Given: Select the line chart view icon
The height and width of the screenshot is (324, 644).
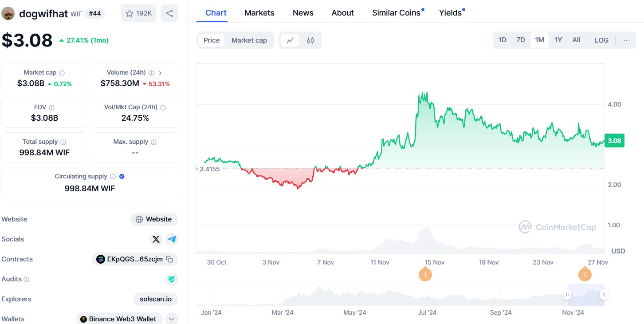Looking at the screenshot, I should point(290,40).
